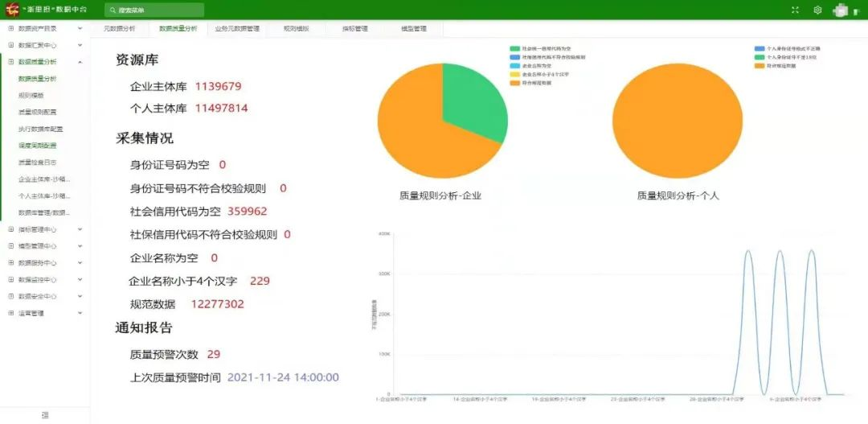Switch to the 模型管理 tab

(414, 28)
